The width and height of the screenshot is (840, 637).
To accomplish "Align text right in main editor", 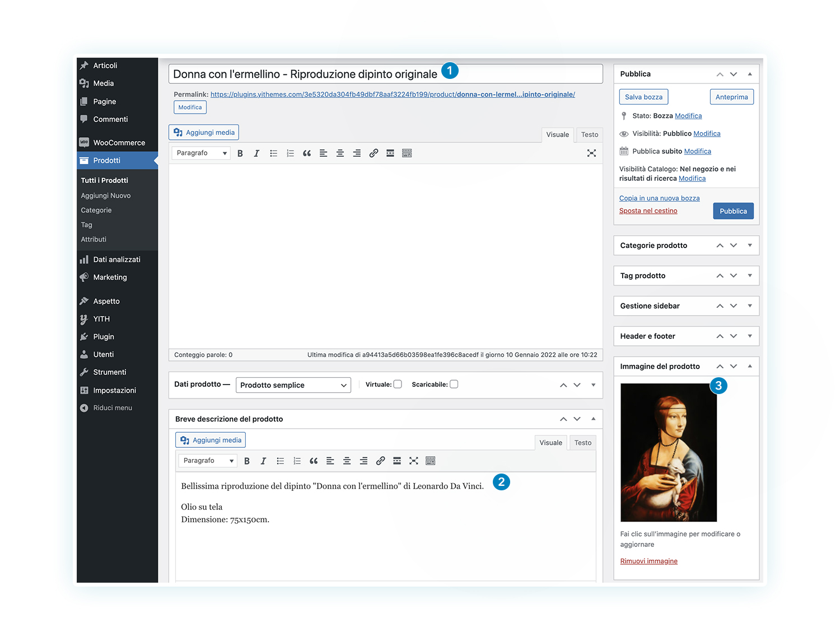I will [357, 153].
